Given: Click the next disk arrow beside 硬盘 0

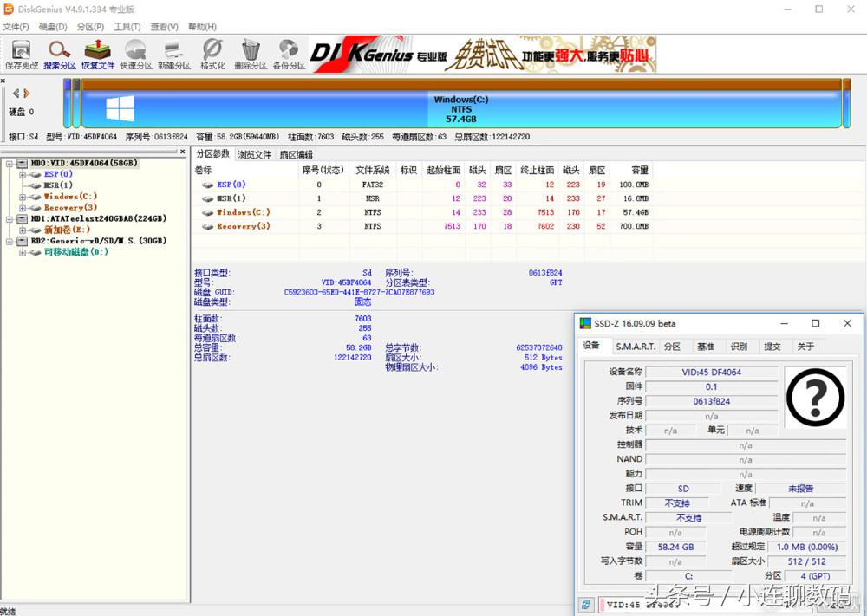Looking at the screenshot, I should coord(27,93).
